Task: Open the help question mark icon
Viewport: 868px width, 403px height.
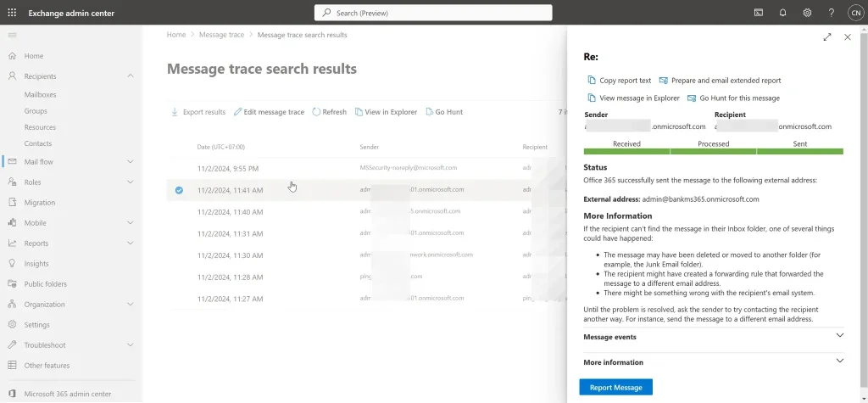Action: click(832, 13)
